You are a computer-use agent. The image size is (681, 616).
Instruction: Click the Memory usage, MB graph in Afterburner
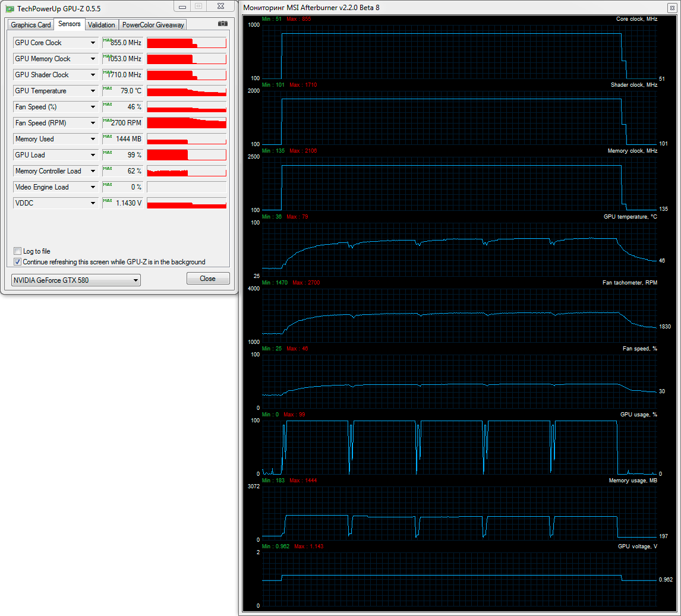459,514
